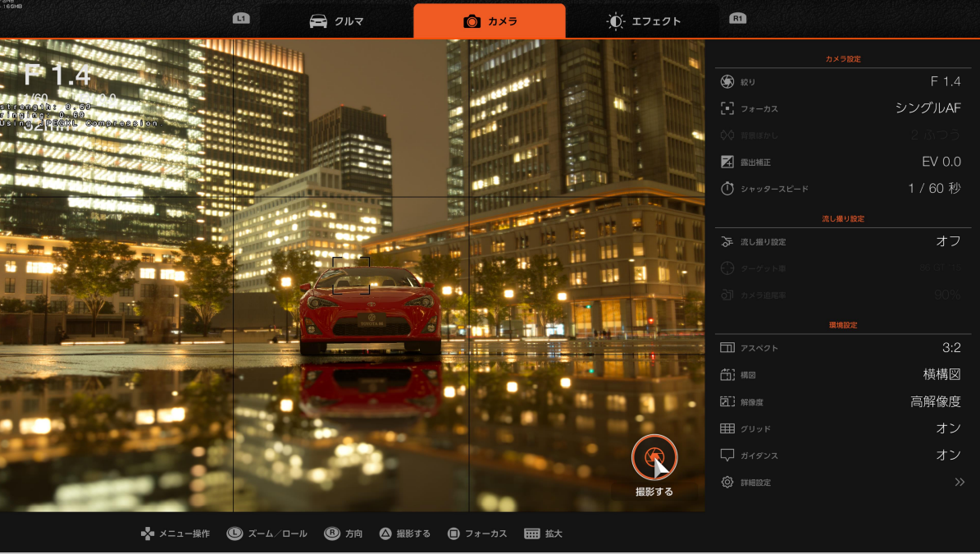
Task: Click the 流し撮り設定 panning icon
Action: click(727, 241)
